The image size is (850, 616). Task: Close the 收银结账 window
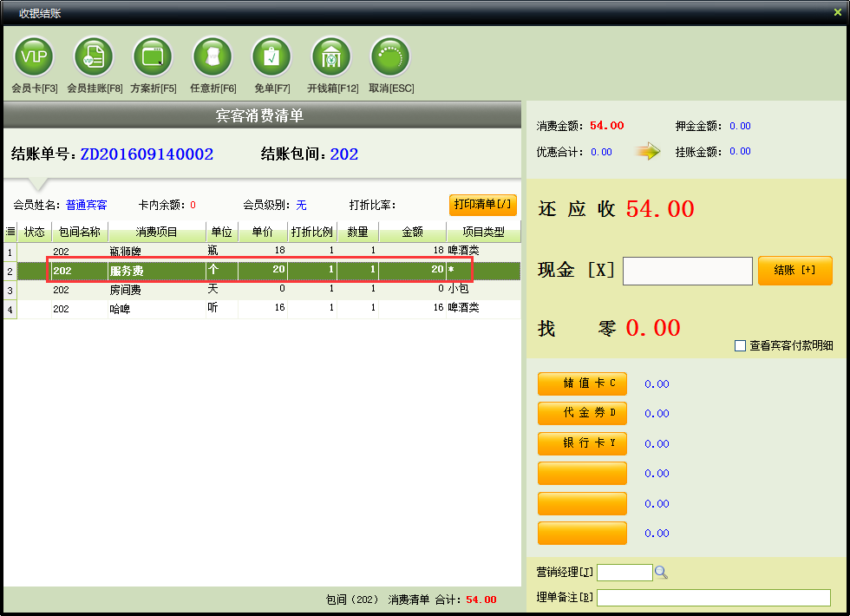[x=838, y=12]
